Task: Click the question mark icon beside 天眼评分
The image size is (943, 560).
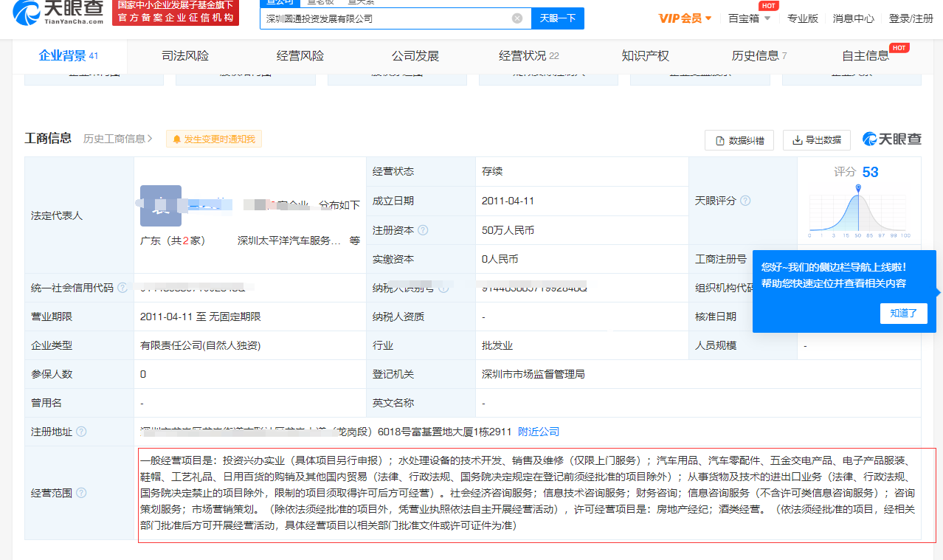Action: coord(745,200)
